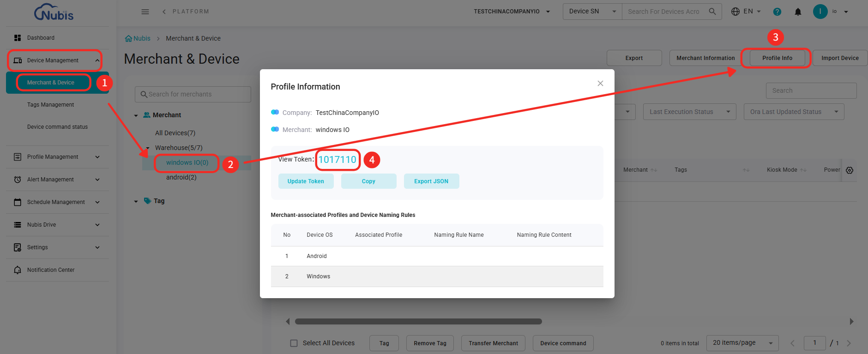
Task: Click the Update Token button
Action: click(306, 181)
